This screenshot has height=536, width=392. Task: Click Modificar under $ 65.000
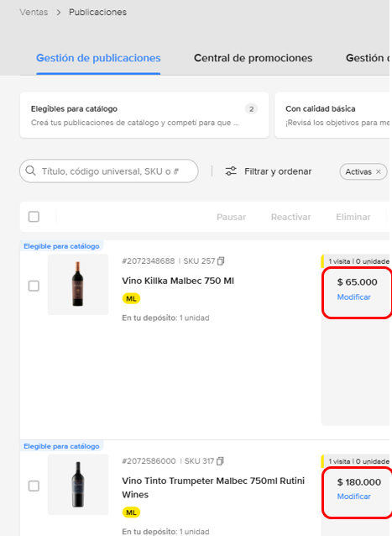(x=353, y=297)
